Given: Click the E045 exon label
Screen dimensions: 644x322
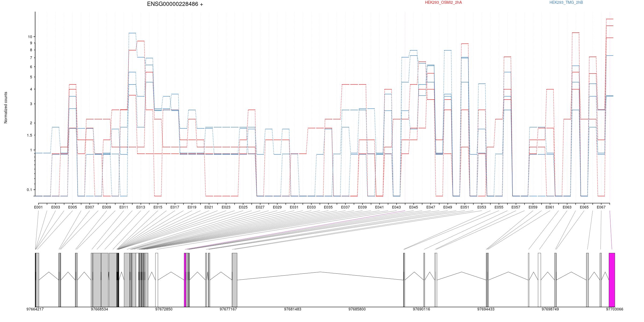Looking at the screenshot, I should (x=414, y=207).
